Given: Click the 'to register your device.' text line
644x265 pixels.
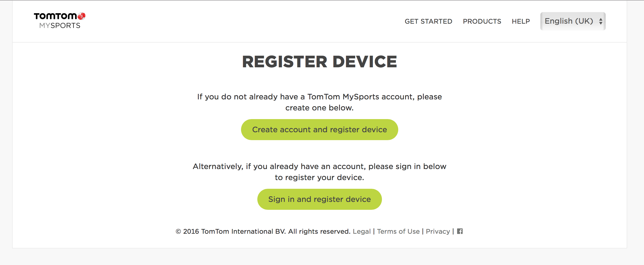Looking at the screenshot, I should point(319,177).
